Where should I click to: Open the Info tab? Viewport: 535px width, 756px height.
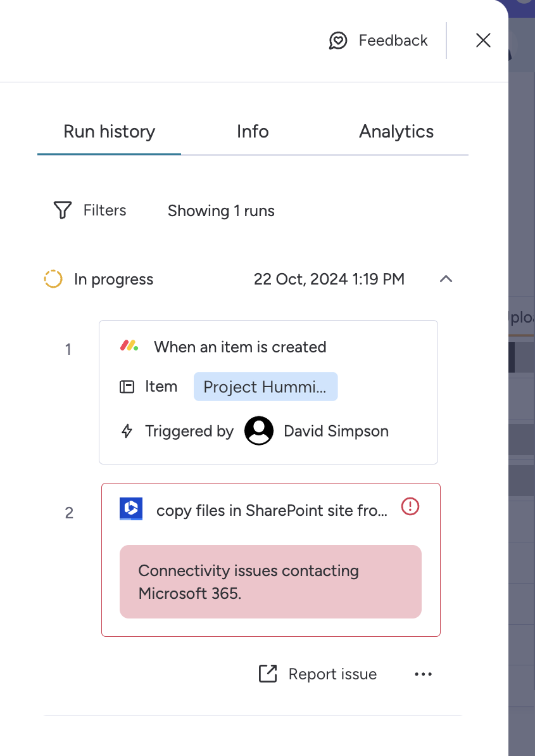253,132
